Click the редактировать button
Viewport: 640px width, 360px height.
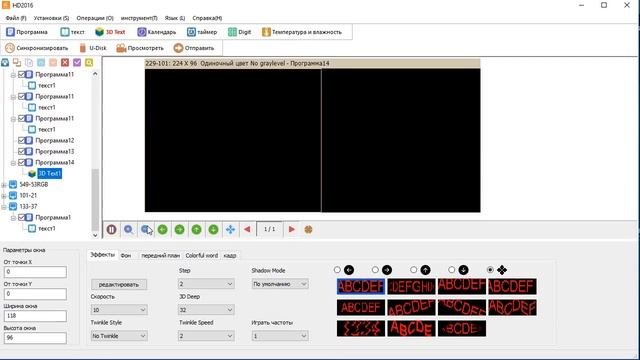point(119,284)
